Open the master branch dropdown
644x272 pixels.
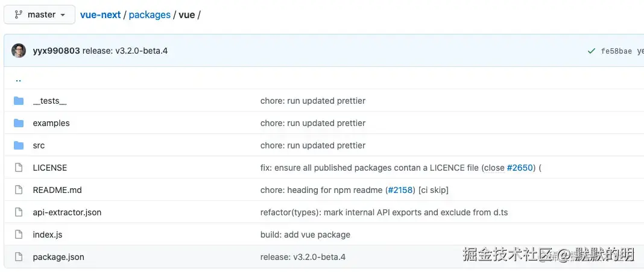pos(40,14)
